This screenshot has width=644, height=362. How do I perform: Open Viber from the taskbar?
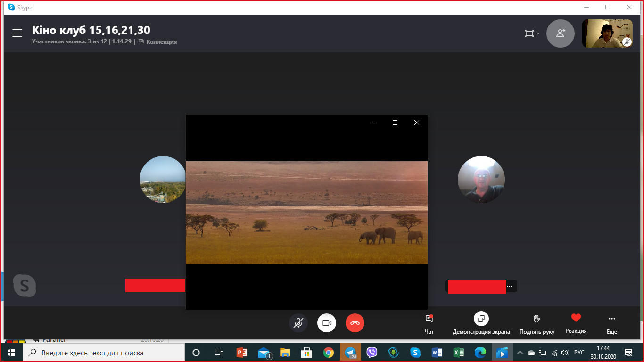[x=372, y=353]
